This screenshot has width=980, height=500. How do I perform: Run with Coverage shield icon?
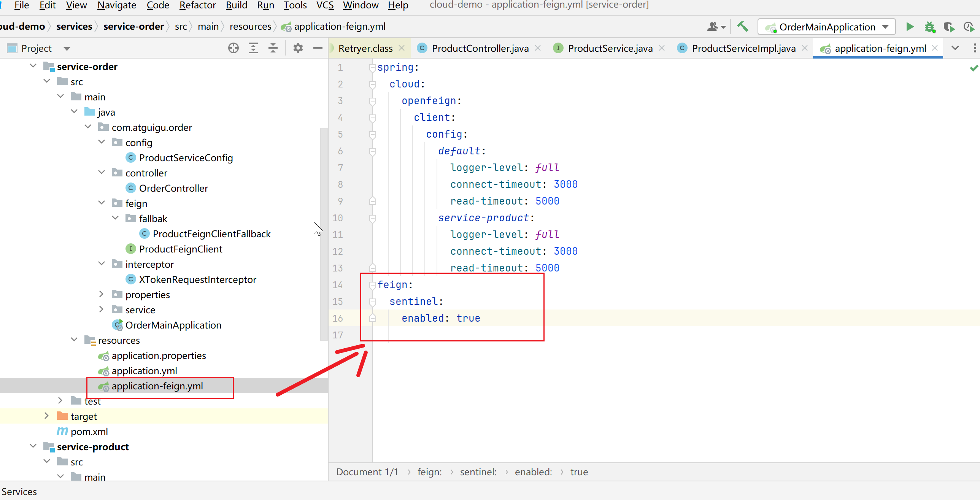coord(949,27)
